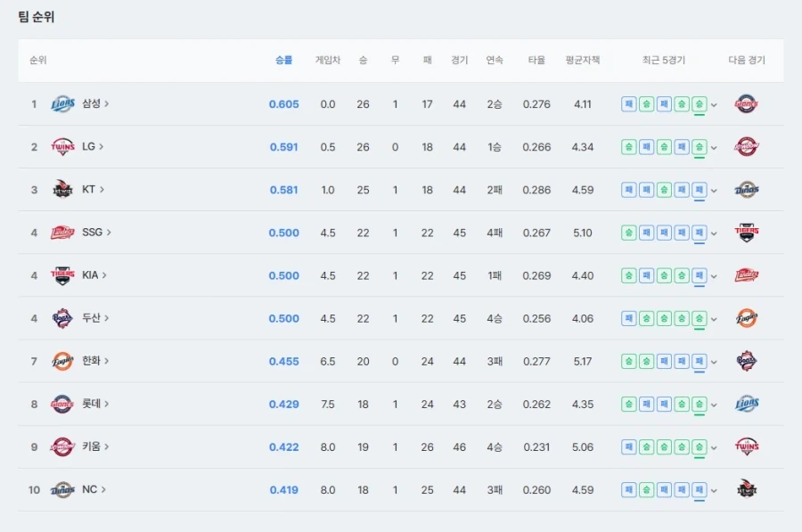Open Samsung's next opponent Giants logo
Viewport: 802px width, 532px height.
pos(746,104)
